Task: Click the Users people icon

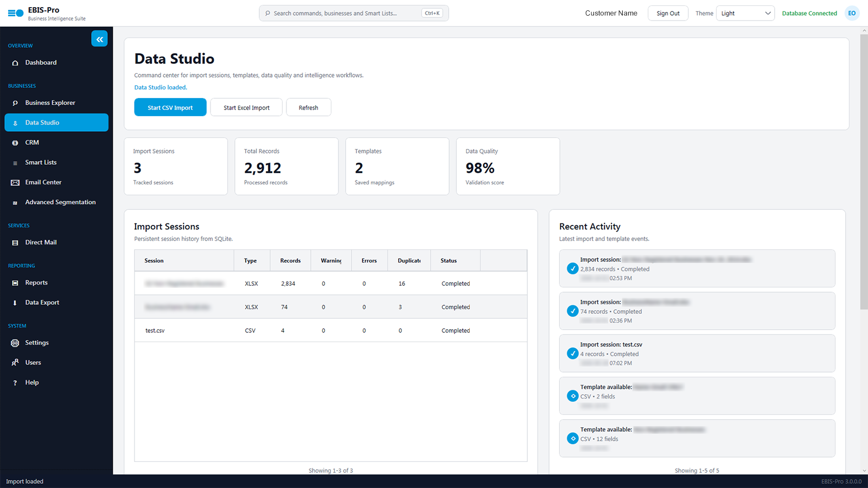Action: click(x=15, y=363)
